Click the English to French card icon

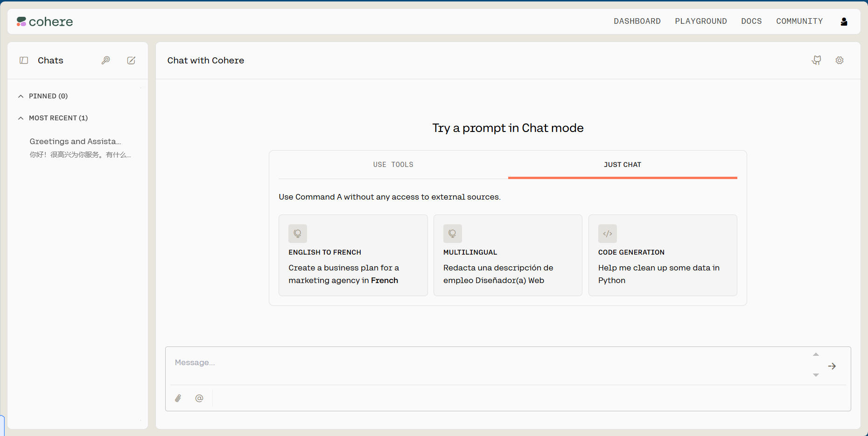(x=298, y=234)
